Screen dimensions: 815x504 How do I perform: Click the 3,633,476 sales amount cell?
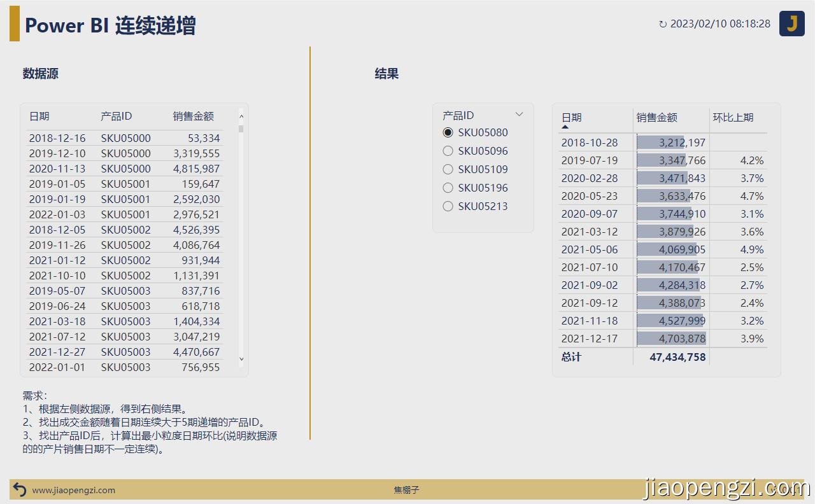pos(671,196)
